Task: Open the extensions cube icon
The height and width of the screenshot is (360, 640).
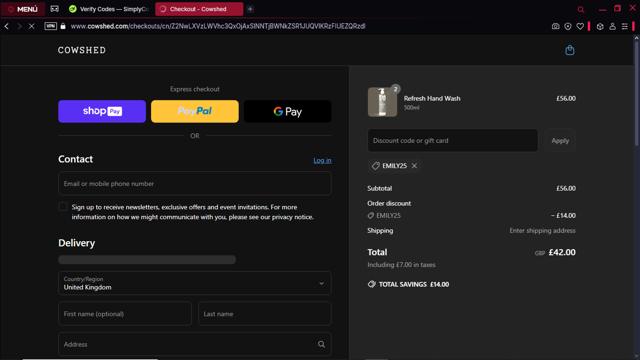Action: 600,27
